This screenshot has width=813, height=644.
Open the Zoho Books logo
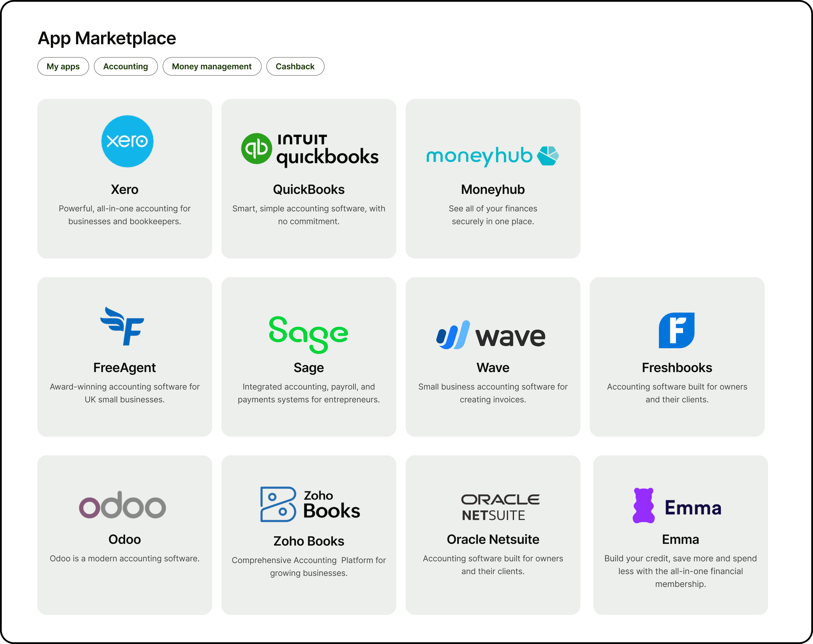310,504
